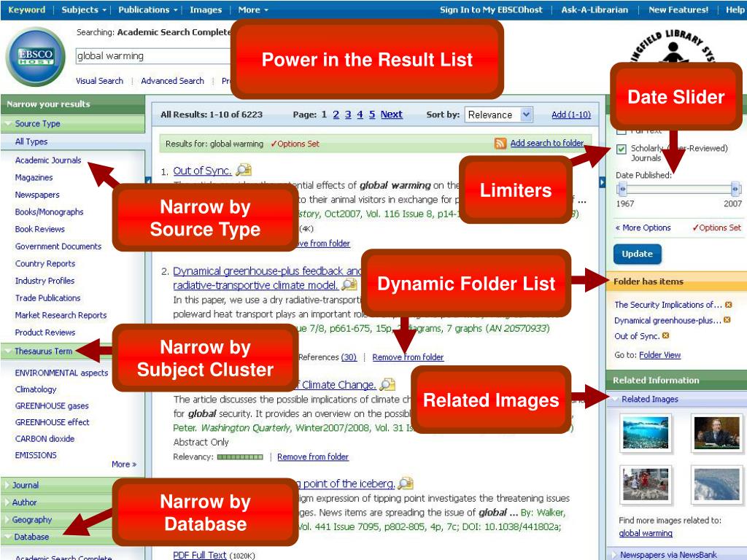The image size is (747, 560).
Task: Expand the Journal section
Action: pos(7,485)
